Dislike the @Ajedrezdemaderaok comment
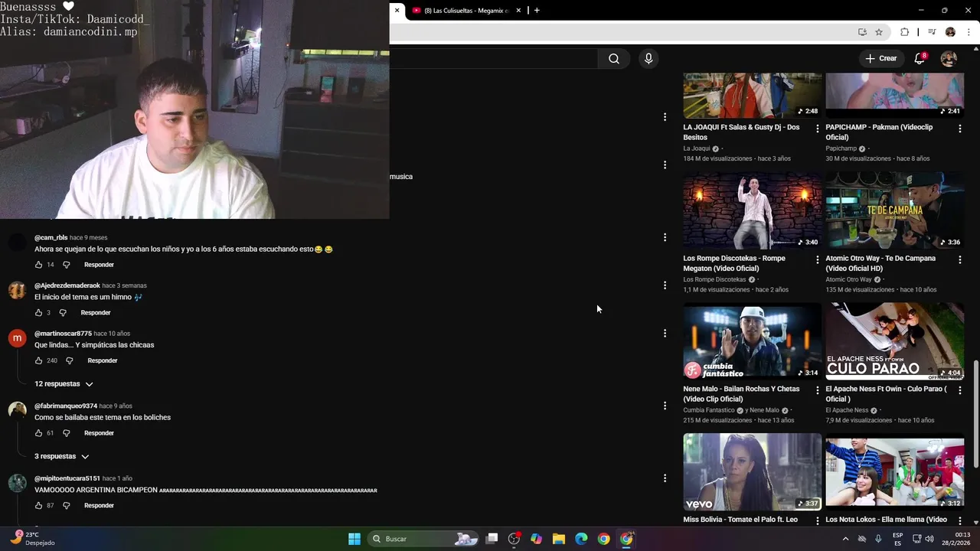 63,313
